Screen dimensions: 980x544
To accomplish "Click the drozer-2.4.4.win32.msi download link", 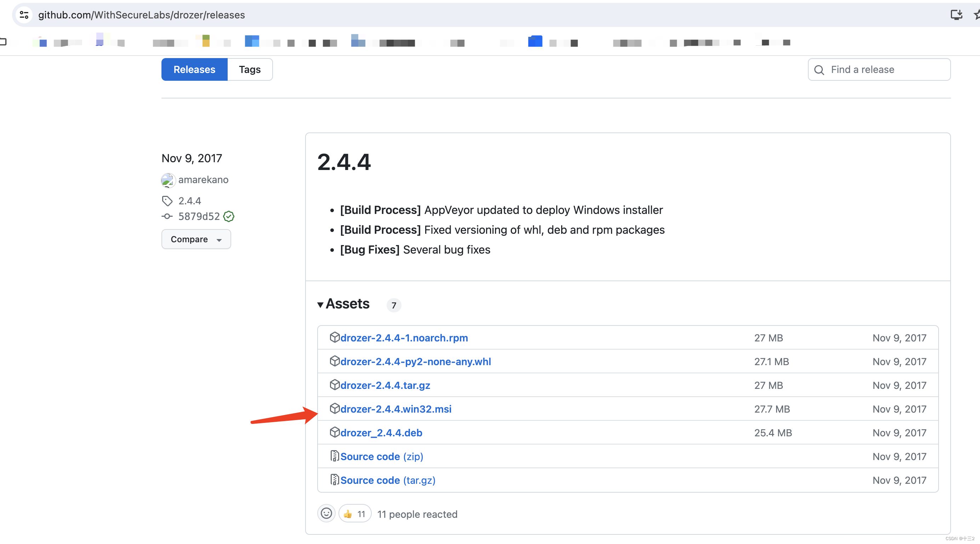I will tap(395, 409).
